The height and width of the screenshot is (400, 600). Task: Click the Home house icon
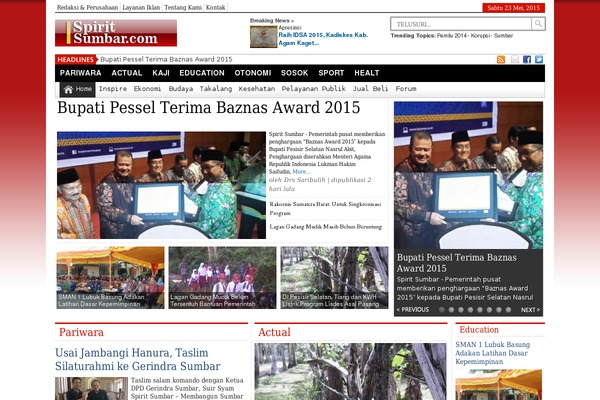pos(68,90)
